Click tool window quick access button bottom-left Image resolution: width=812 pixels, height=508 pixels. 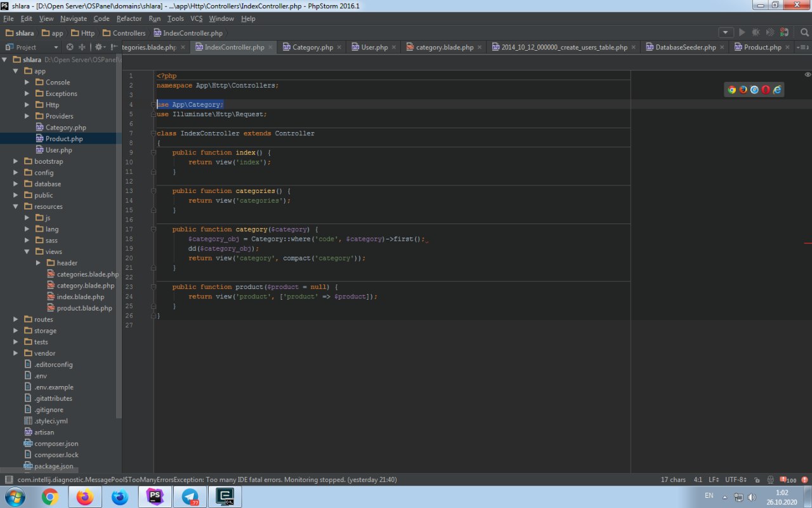point(8,480)
